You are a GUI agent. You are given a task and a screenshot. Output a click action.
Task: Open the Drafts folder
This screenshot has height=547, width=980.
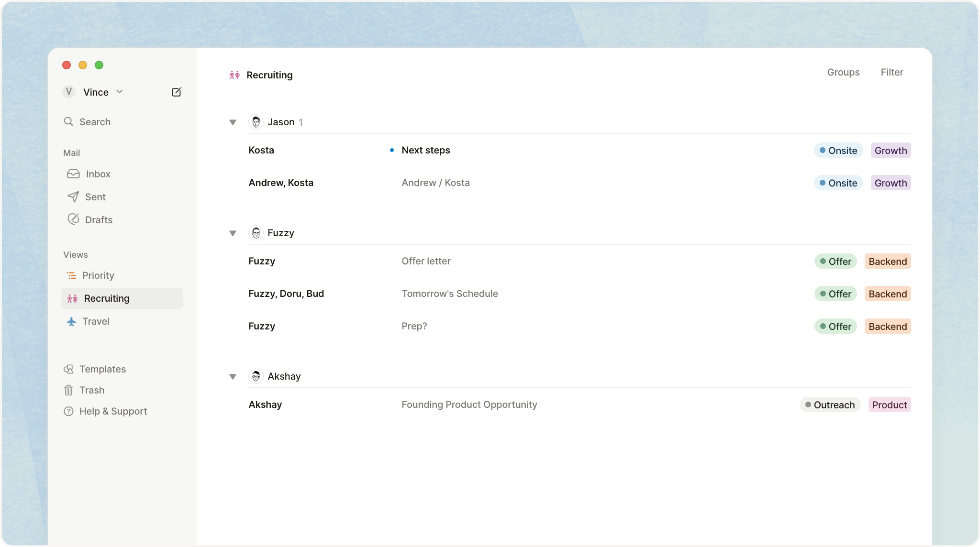[x=122, y=220]
